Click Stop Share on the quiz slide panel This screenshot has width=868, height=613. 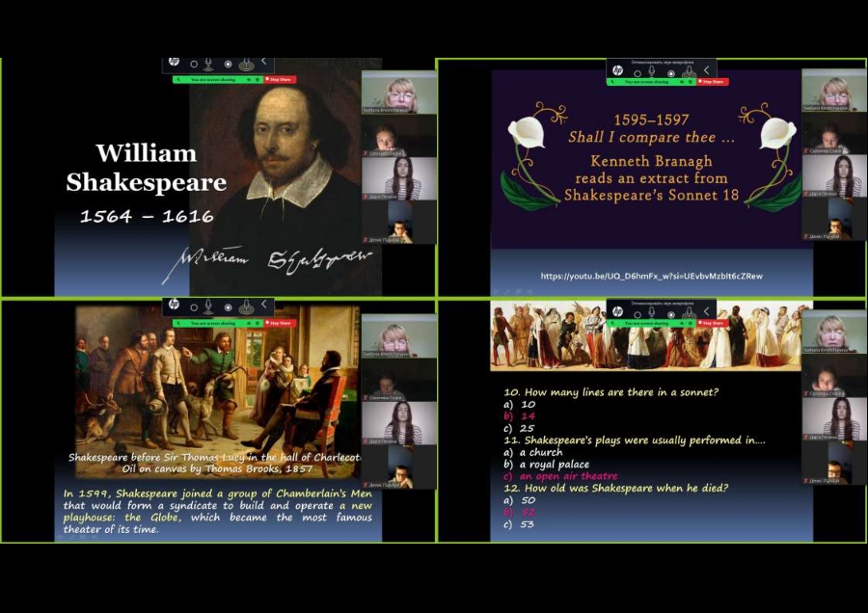click(713, 323)
